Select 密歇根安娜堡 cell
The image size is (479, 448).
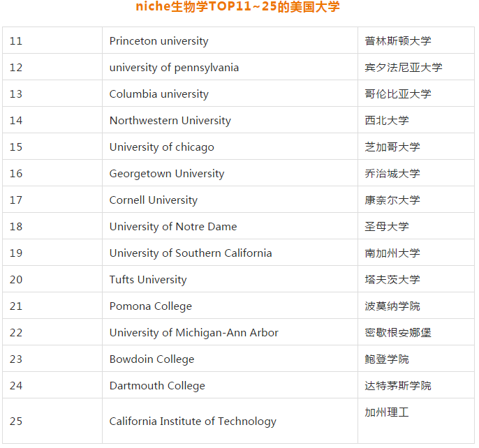[416, 333]
